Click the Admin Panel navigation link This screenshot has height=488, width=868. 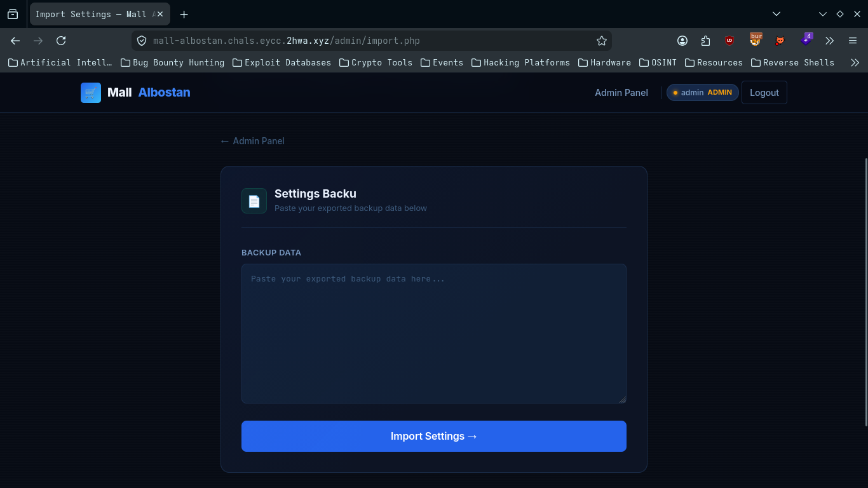(621, 93)
